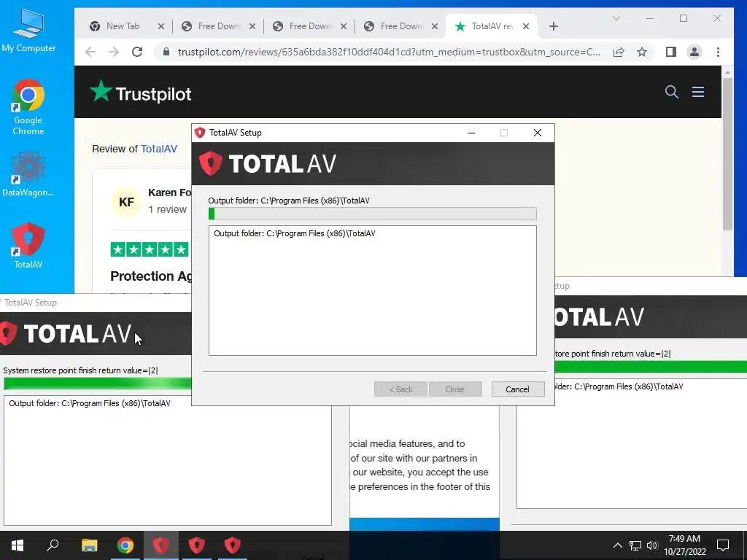
Task: Click the progress bar in bottom-left TotalAV Setup
Action: coord(98,384)
